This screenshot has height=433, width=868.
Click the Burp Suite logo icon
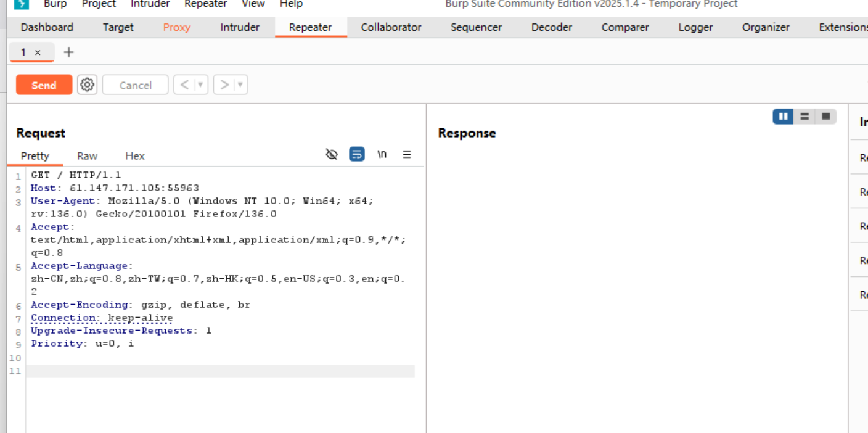click(x=21, y=4)
